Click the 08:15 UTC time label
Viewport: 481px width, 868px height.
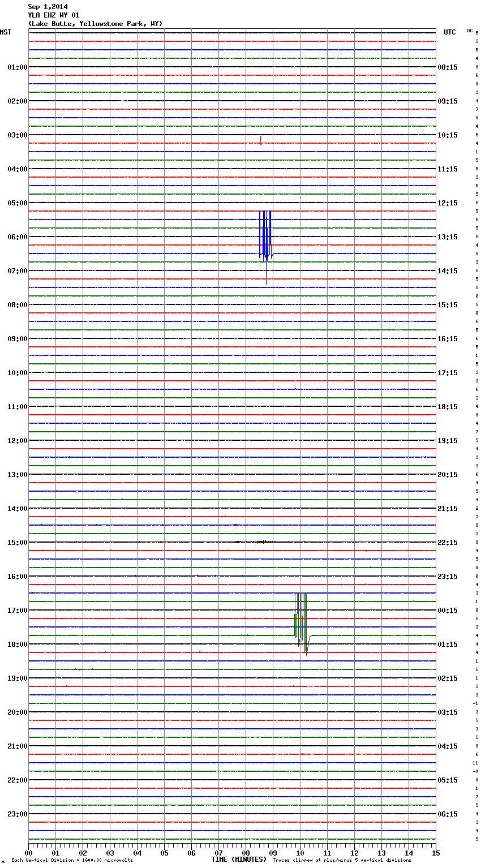(448, 67)
